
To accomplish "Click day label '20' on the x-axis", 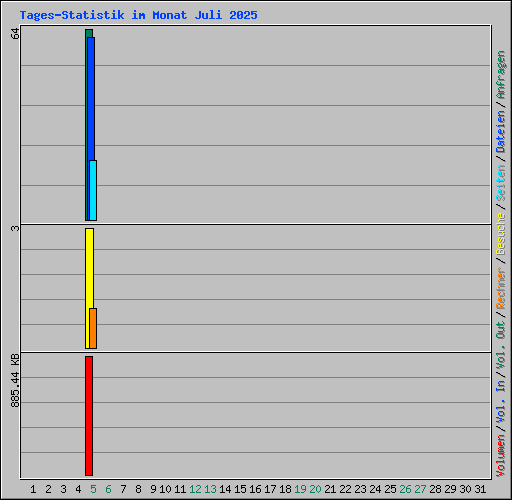I will click(x=315, y=489).
